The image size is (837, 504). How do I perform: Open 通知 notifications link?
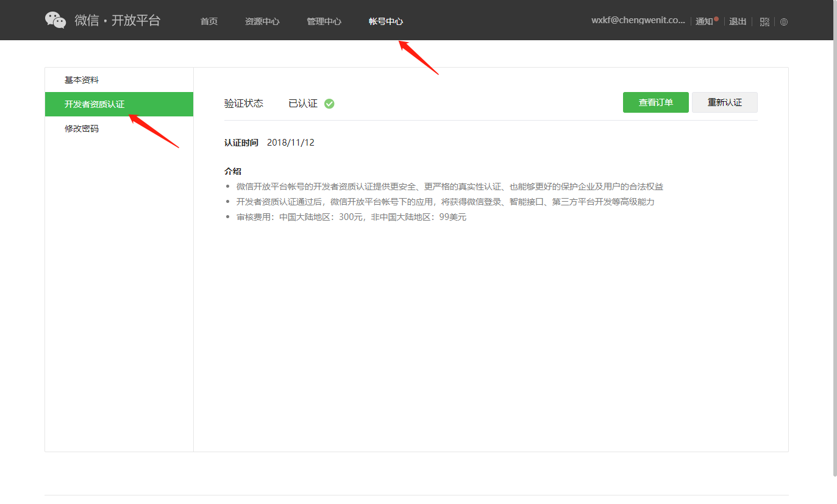pos(704,21)
